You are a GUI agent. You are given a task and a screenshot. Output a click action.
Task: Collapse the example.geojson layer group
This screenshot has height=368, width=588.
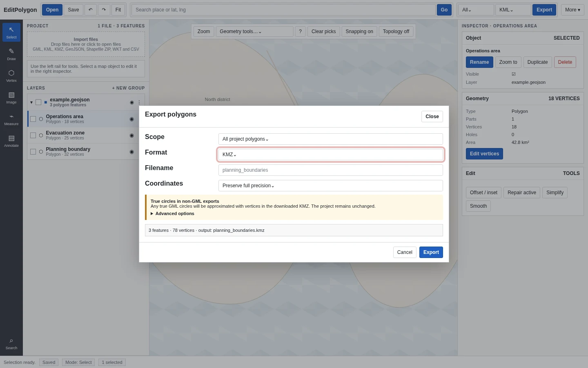click(31, 102)
